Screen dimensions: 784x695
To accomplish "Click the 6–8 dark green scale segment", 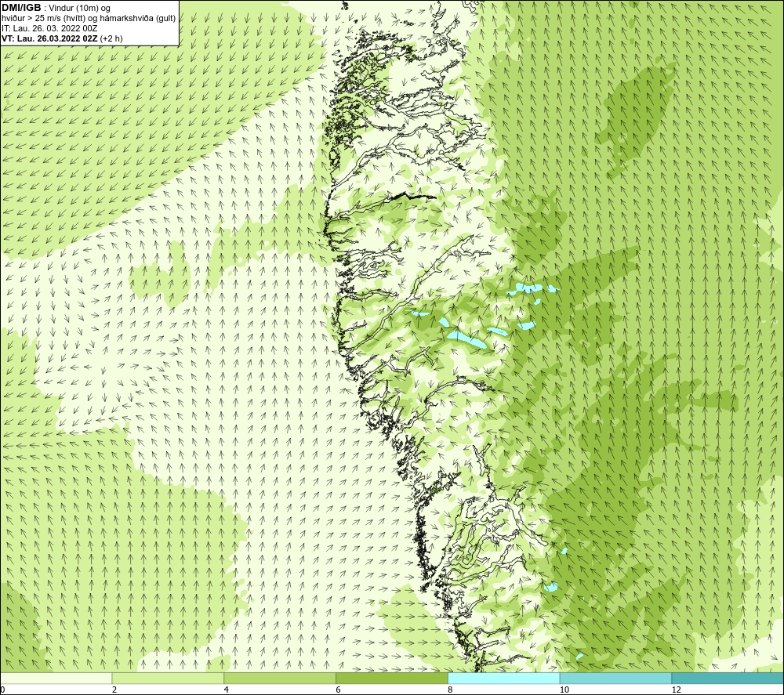I will coord(392,678).
